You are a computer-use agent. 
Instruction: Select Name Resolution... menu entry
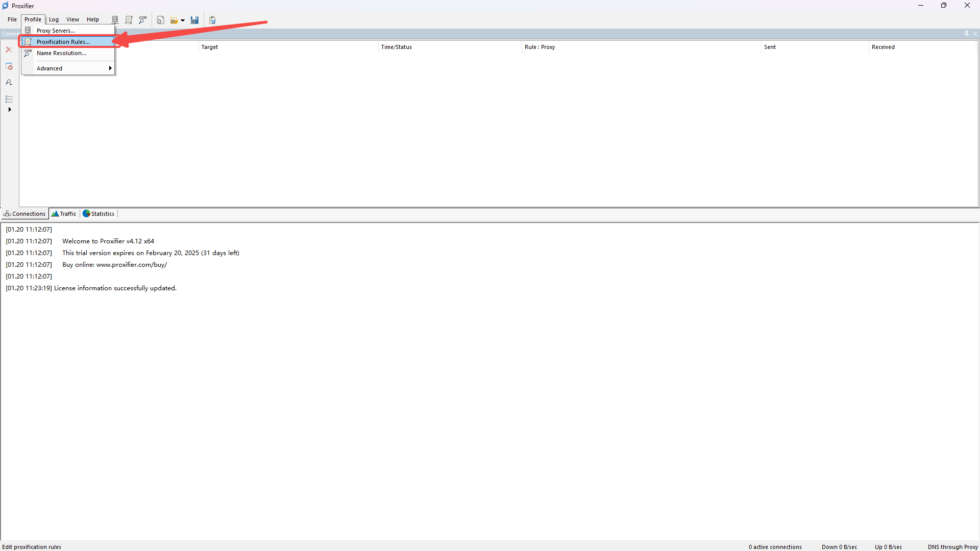point(68,53)
